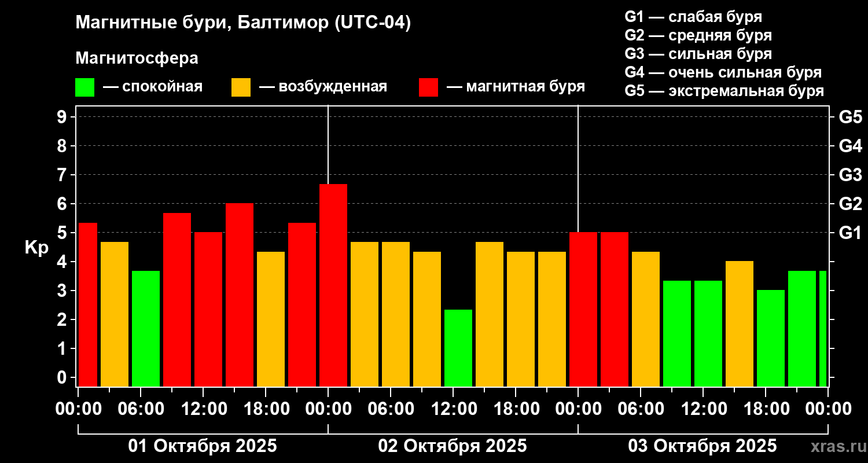
Task: Click the green bar on 01 October
Action: tap(146, 329)
